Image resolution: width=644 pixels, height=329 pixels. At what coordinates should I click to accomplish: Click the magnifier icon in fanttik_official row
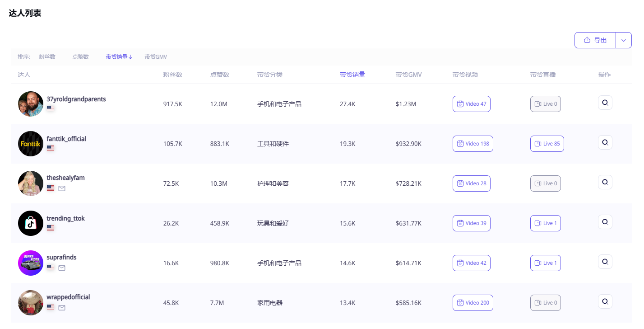tap(605, 143)
